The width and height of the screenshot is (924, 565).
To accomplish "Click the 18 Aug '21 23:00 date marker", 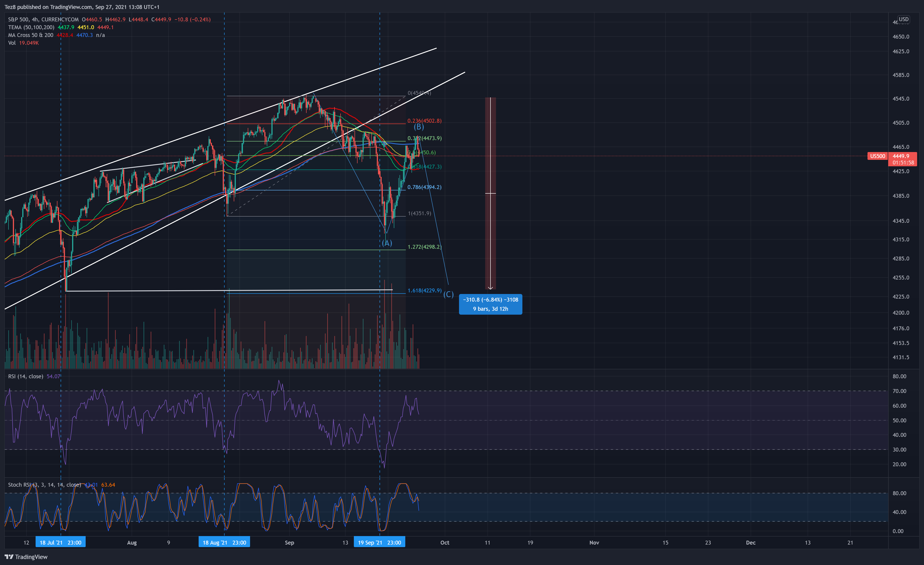I will (224, 542).
